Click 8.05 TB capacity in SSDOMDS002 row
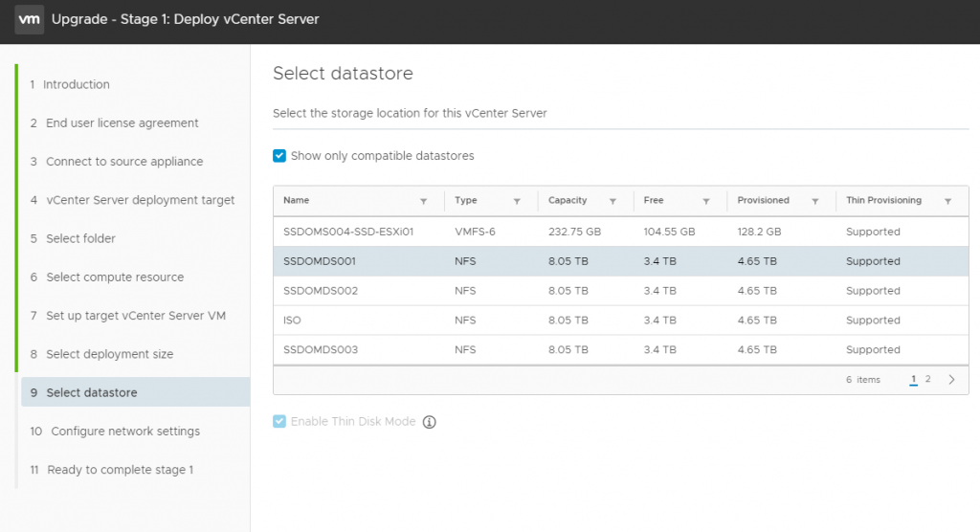Viewport: 980px width, 532px height. tap(568, 291)
